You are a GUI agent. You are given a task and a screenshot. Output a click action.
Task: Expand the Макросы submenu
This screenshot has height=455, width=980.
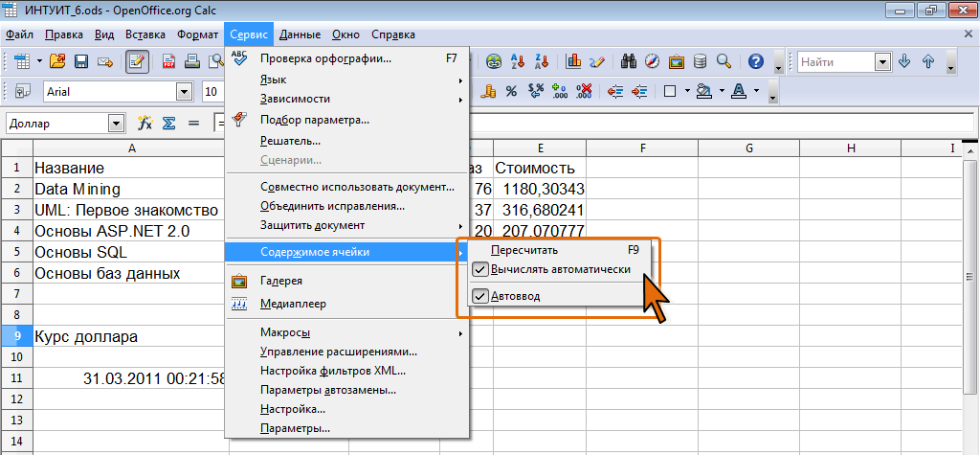pos(346,332)
